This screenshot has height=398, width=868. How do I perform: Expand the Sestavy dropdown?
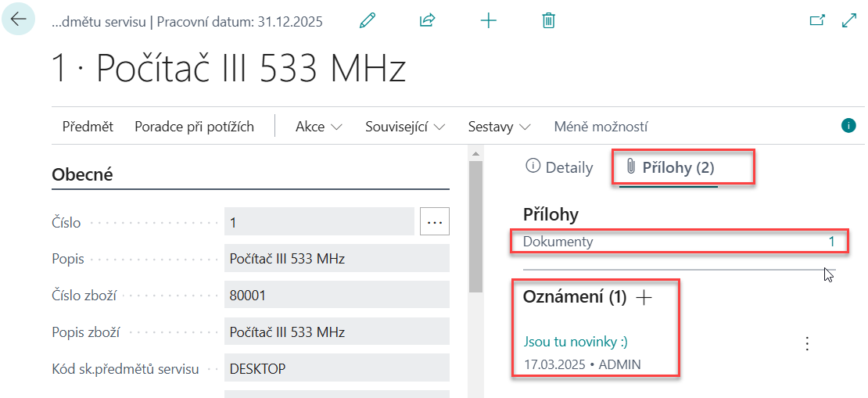point(500,127)
